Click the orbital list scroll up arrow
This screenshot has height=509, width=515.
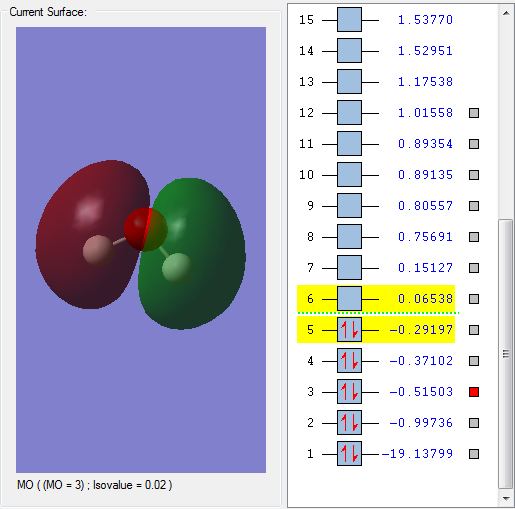(x=506, y=13)
